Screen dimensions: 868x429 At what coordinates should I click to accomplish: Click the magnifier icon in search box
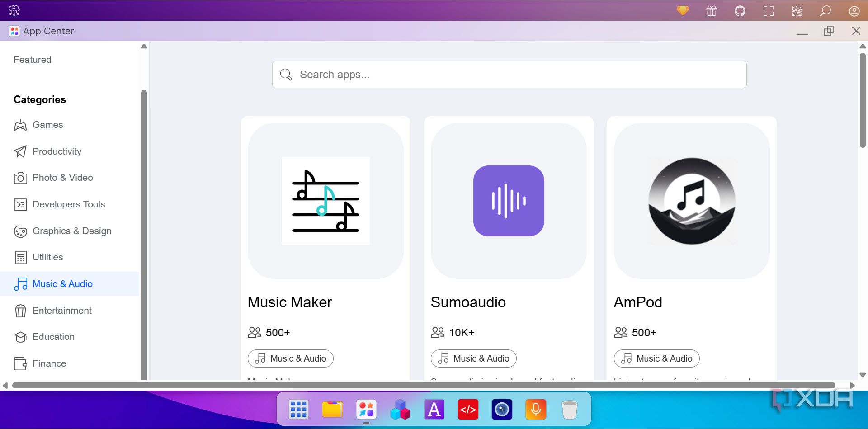[286, 75]
